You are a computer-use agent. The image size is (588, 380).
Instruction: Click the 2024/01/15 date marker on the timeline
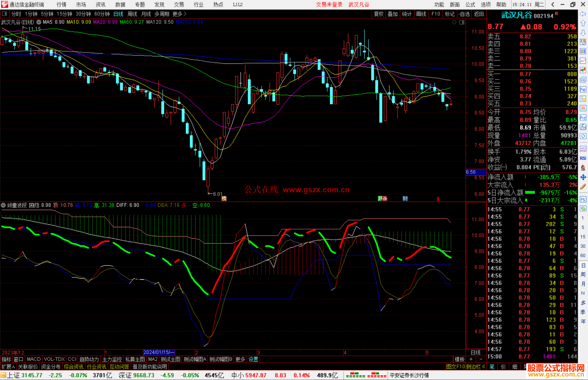coord(159,352)
